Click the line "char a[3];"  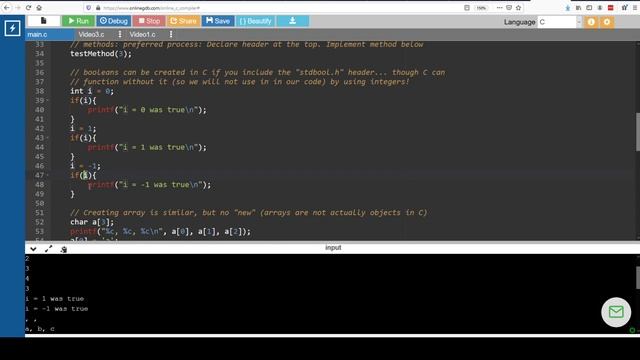(x=92, y=222)
